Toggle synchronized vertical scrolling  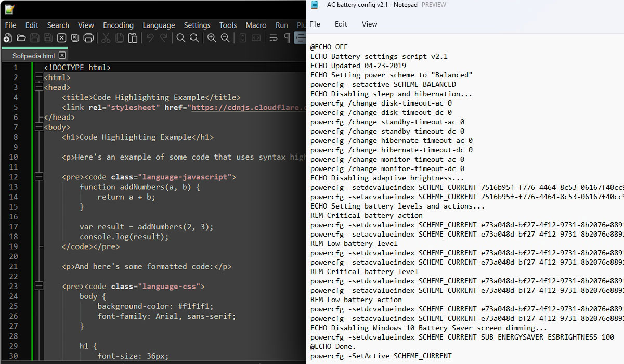tap(243, 37)
